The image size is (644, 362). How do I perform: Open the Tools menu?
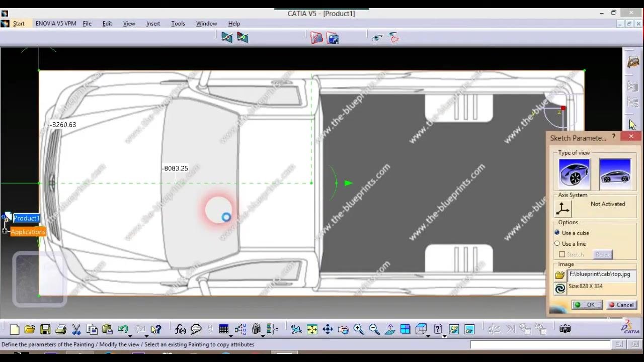(x=178, y=24)
